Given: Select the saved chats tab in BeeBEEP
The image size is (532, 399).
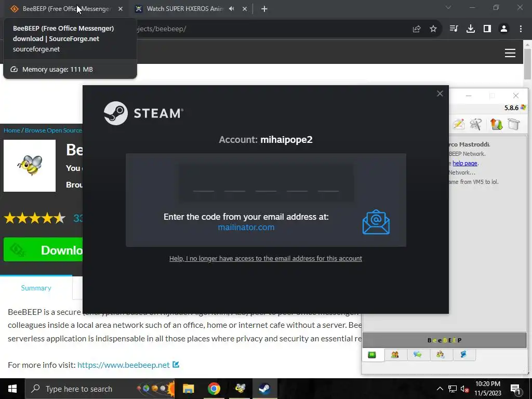Looking at the screenshot, I should click(x=463, y=355).
